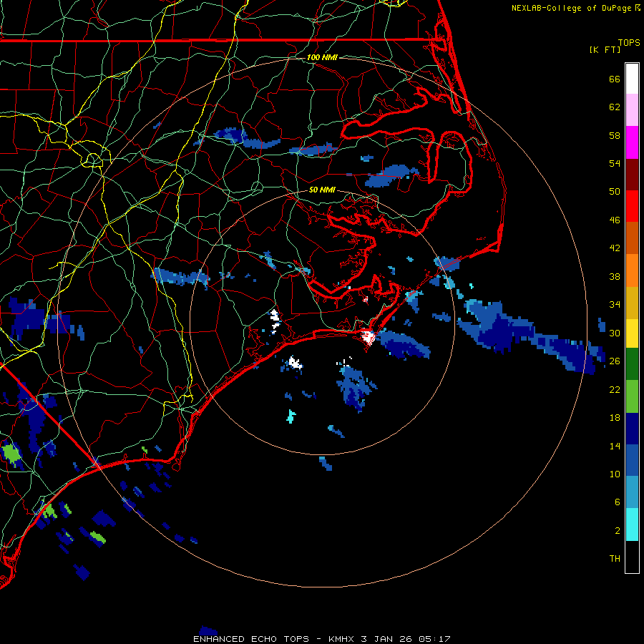Click the 18 legend value

click(x=615, y=418)
